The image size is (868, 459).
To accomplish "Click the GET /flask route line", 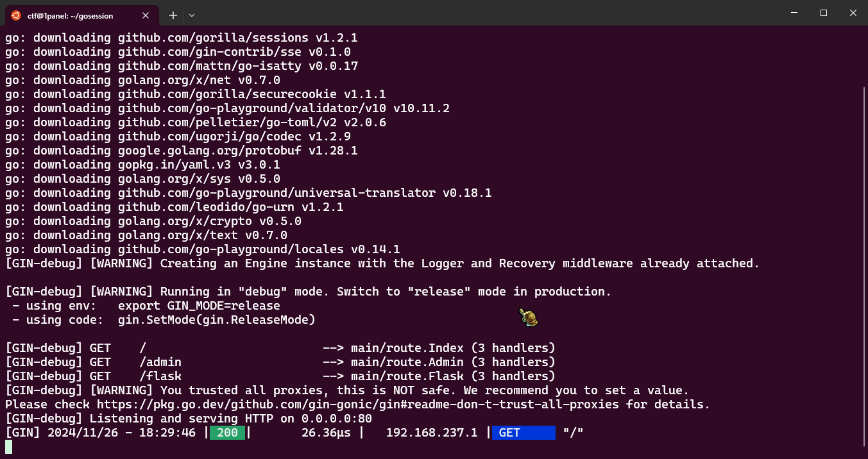I will point(280,376).
